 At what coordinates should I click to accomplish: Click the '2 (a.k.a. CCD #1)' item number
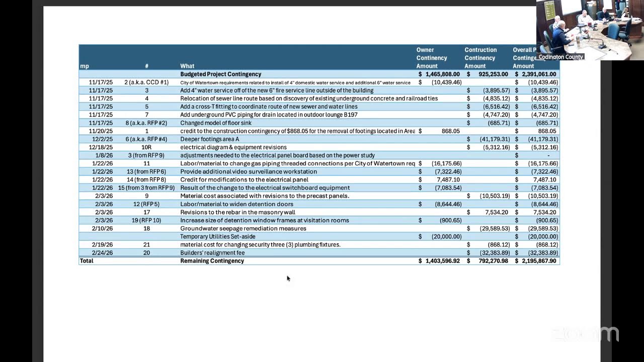(147, 82)
